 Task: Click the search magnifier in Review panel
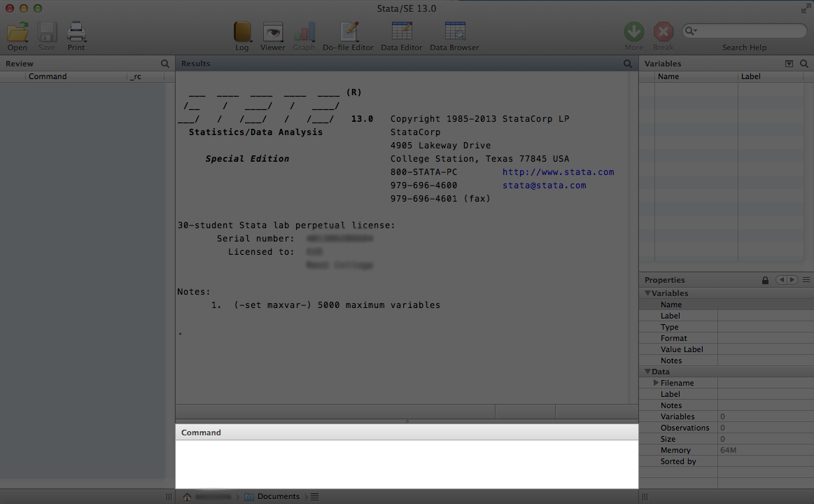[165, 64]
